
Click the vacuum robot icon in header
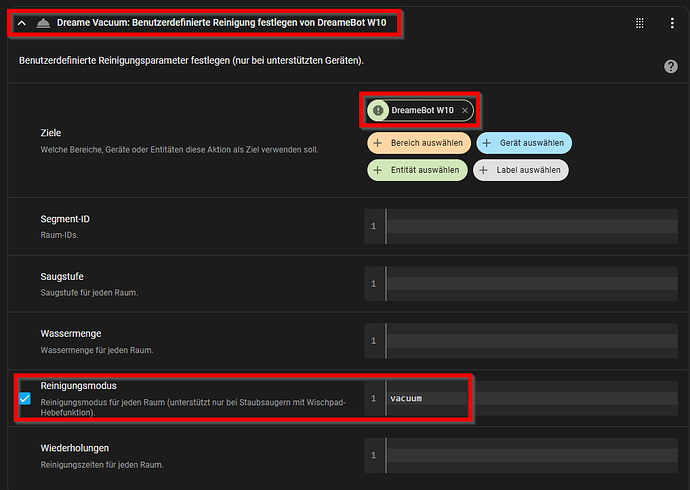tap(43, 23)
